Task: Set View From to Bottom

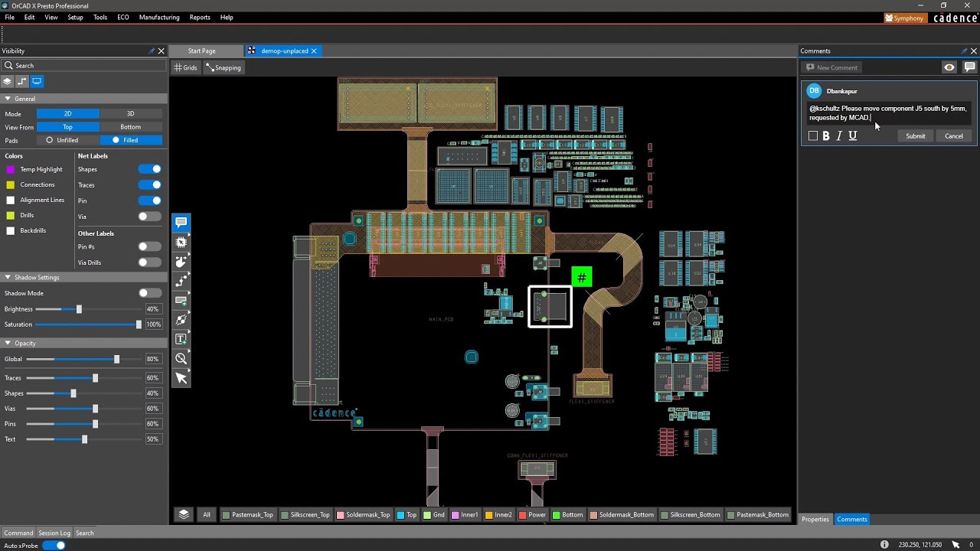Action: [131, 127]
